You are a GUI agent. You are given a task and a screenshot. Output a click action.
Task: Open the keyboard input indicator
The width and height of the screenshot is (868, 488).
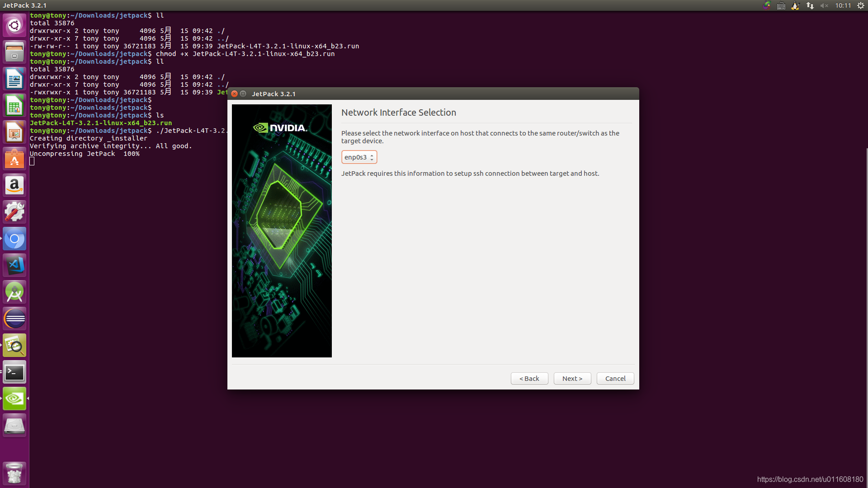pyautogui.click(x=781, y=5)
